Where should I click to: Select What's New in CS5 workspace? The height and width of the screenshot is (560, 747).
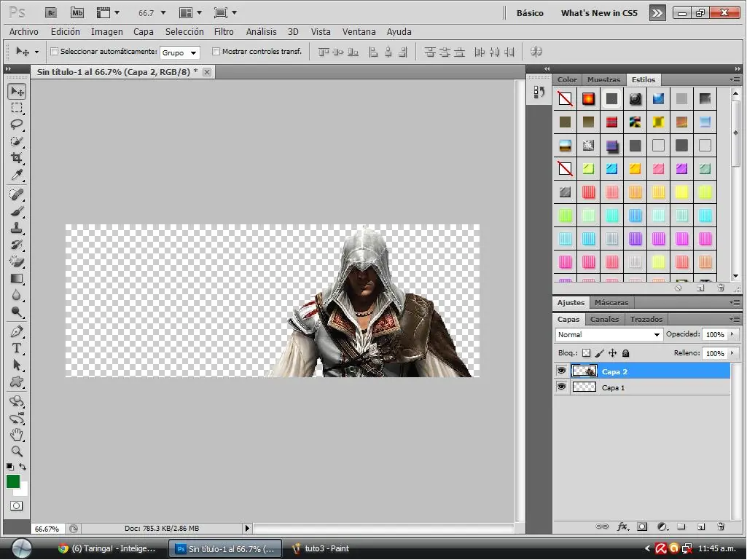(x=599, y=13)
